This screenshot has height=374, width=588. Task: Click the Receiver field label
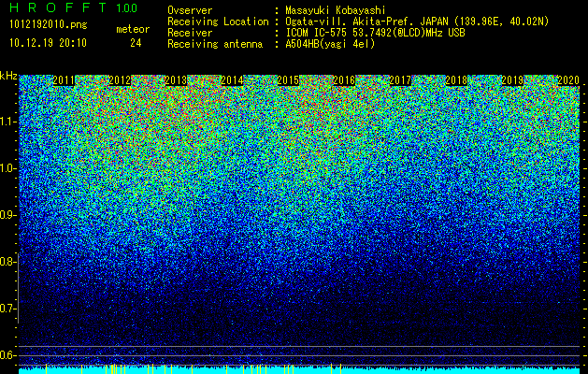pos(190,33)
